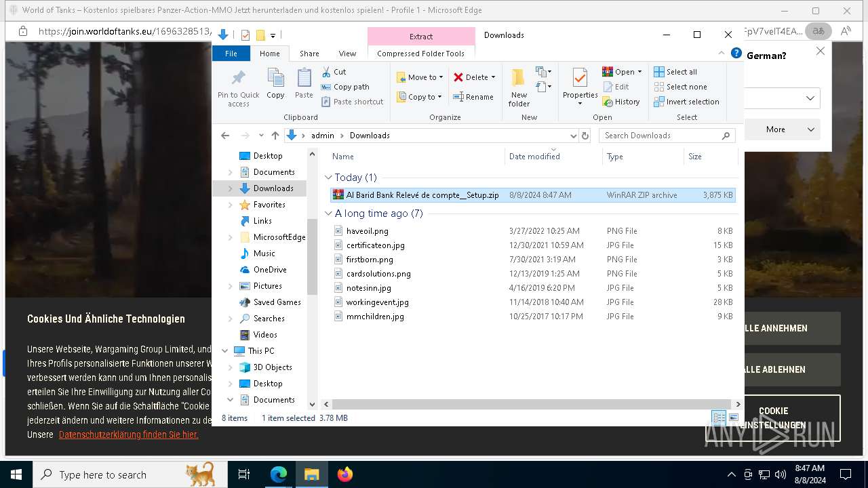This screenshot has width=868, height=488.
Task: Switch to Large icons view layout
Action: (x=733, y=418)
